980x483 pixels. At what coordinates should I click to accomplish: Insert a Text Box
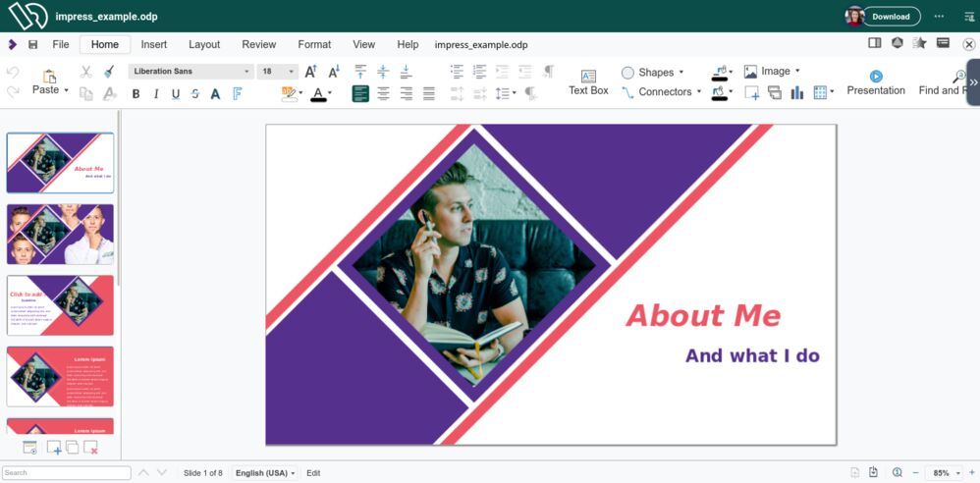pyautogui.click(x=588, y=81)
